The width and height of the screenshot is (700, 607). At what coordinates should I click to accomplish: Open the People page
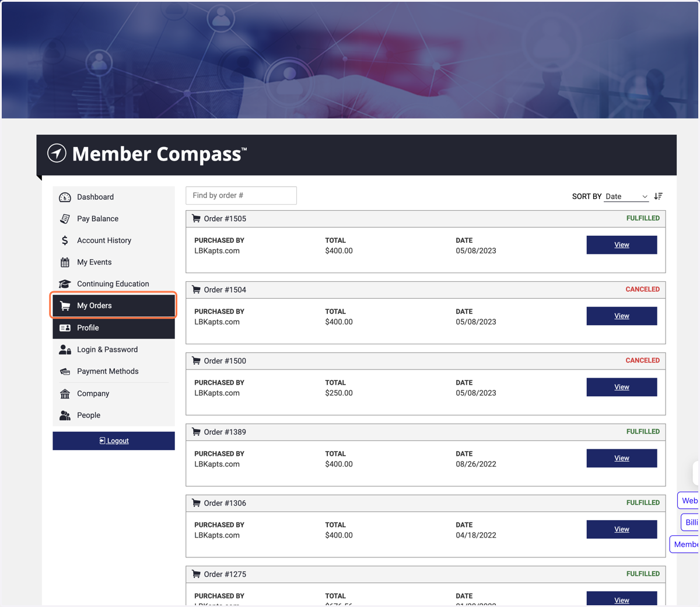(x=114, y=415)
